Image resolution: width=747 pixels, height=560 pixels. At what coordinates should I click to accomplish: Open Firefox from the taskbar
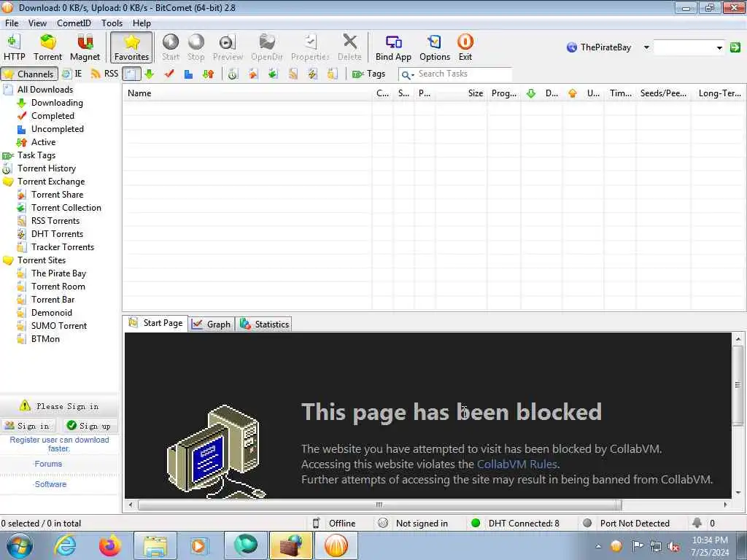coord(110,545)
